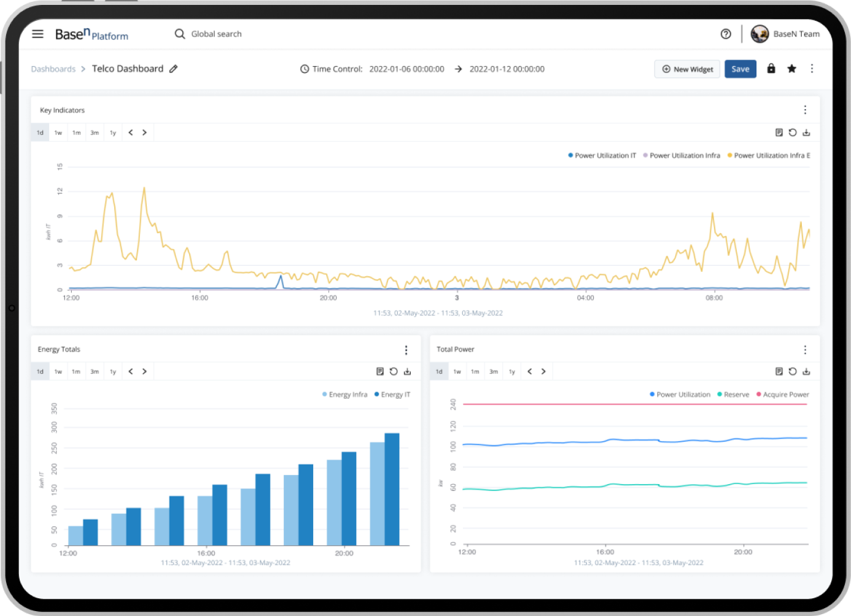Click the tallest dark blue Energy IT bar

coord(392,489)
